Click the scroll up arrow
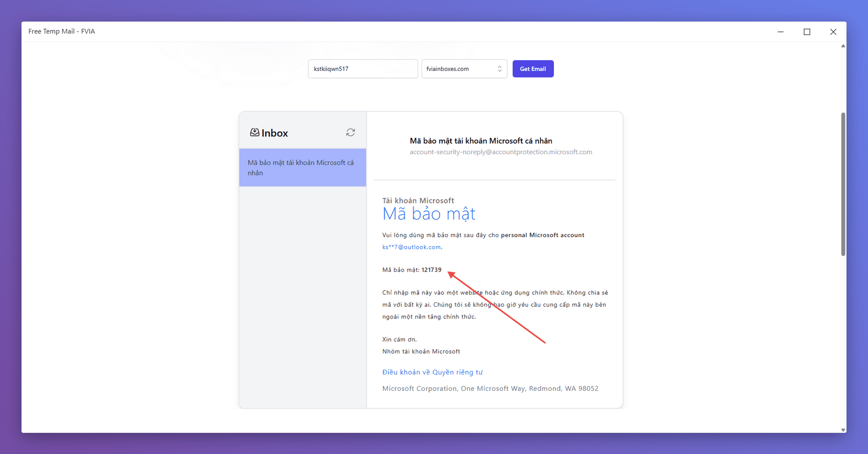 click(843, 46)
